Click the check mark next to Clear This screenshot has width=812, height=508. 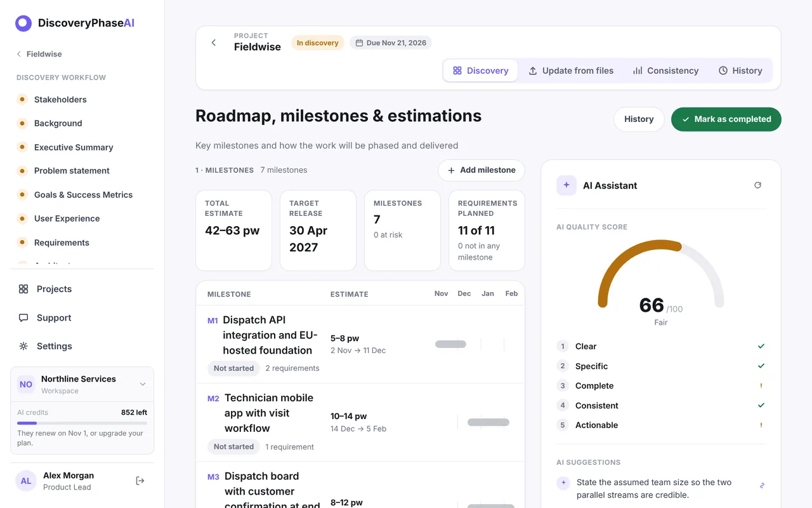click(761, 346)
